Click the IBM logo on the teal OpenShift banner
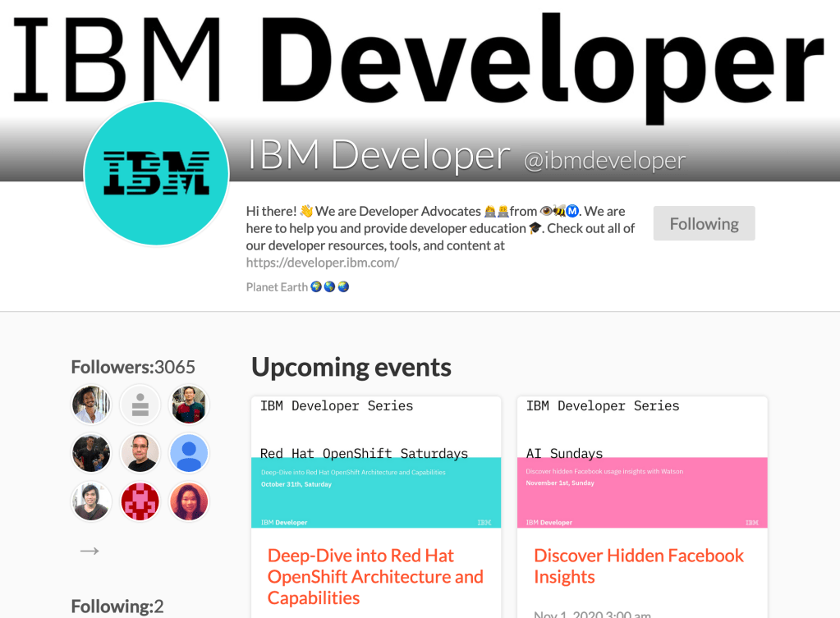Image resolution: width=840 pixels, height=618 pixels. (484, 522)
